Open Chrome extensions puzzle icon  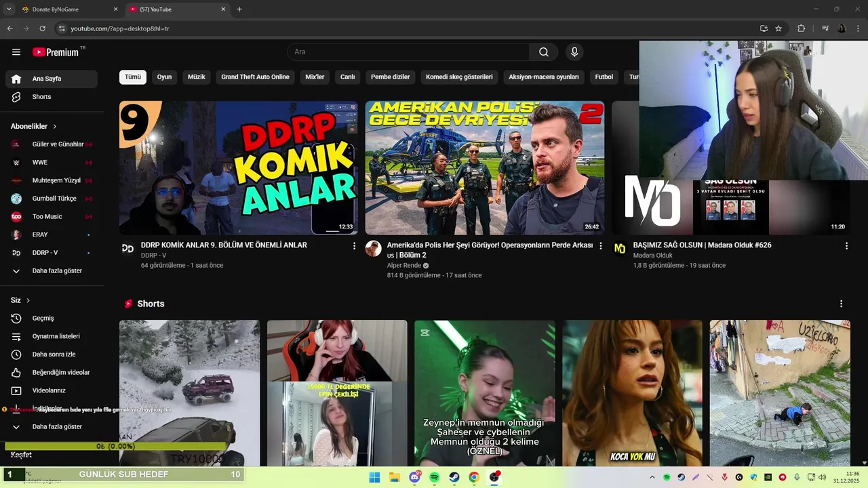pos(801,28)
